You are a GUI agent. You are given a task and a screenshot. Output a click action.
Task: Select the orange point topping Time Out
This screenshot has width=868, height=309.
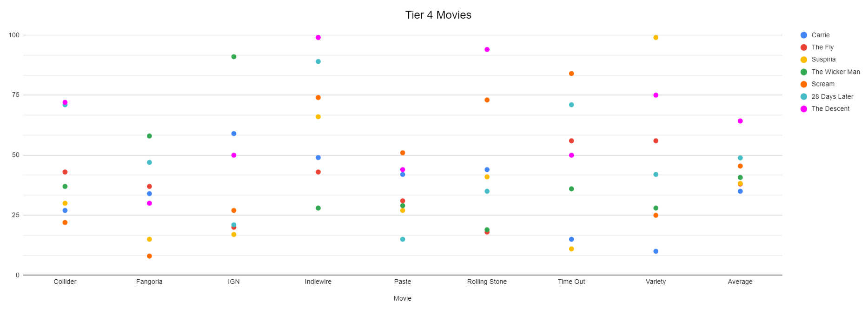pyautogui.click(x=571, y=74)
